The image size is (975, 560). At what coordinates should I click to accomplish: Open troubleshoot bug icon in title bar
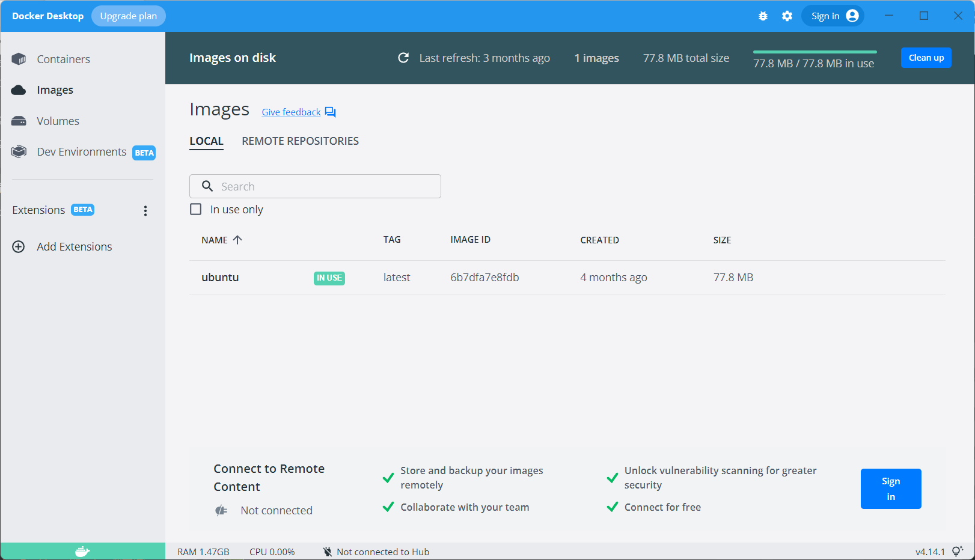(763, 16)
